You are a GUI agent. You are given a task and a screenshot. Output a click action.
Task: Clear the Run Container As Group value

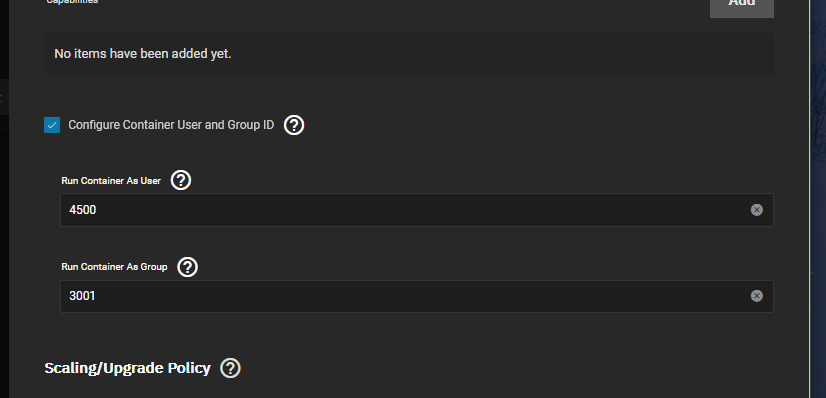pos(756,296)
